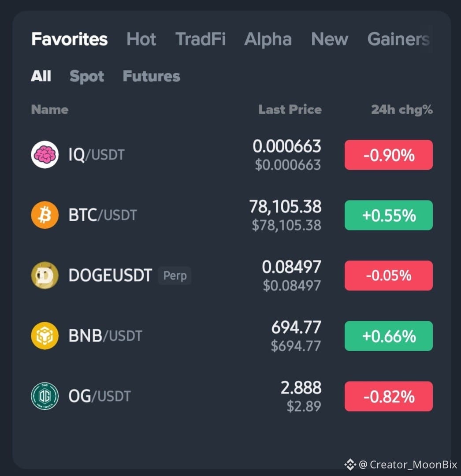This screenshot has width=461, height=476.
Task: Click the IQ pink brain coin icon
Action: (45, 155)
